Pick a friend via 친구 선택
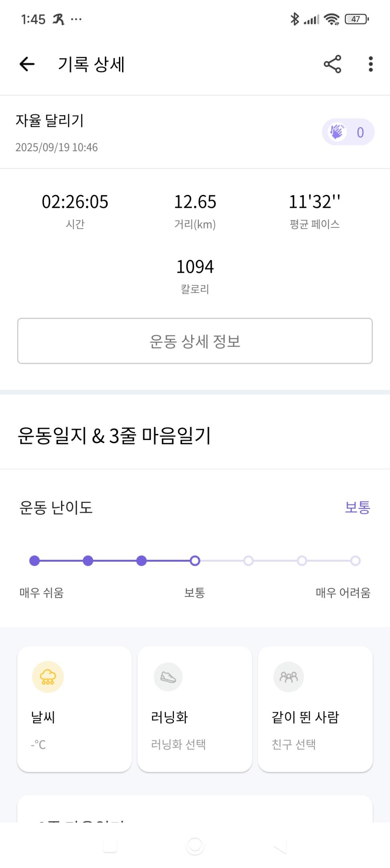The image size is (390, 868). coord(294,744)
